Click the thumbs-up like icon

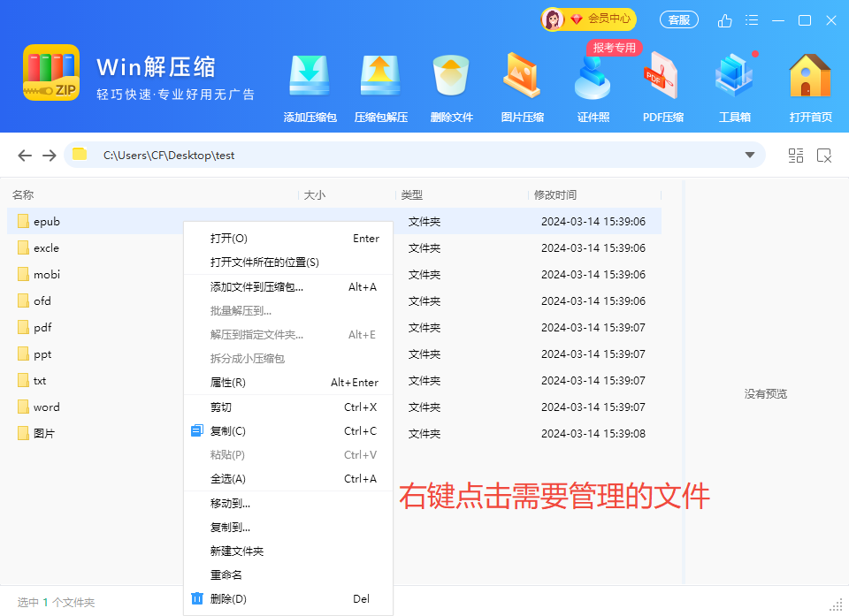click(724, 20)
